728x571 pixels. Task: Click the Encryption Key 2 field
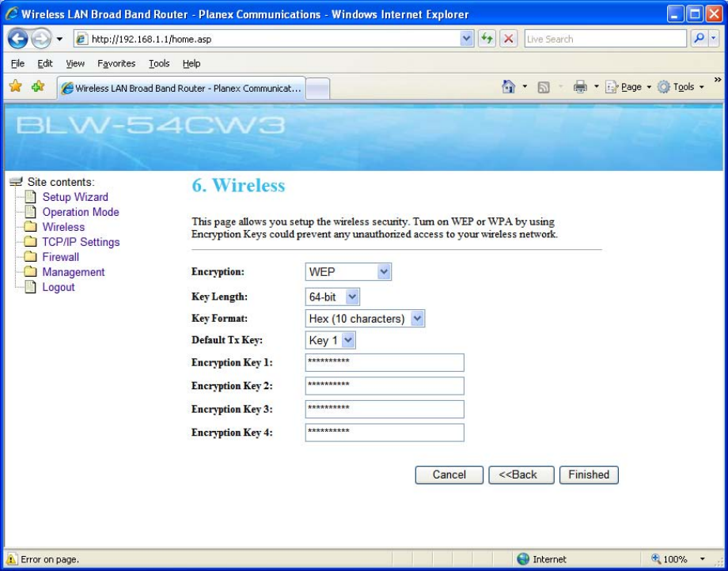pyautogui.click(x=385, y=386)
